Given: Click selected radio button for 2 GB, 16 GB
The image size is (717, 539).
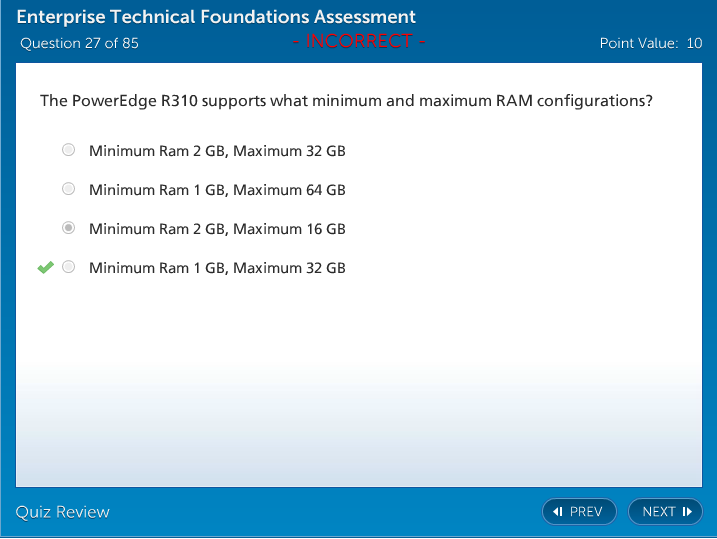Looking at the screenshot, I should pos(68,228).
